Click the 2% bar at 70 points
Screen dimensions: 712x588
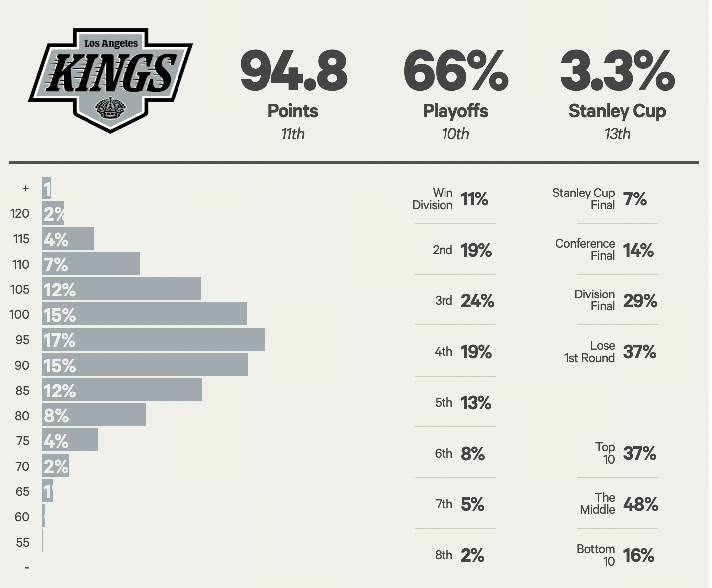(x=55, y=466)
